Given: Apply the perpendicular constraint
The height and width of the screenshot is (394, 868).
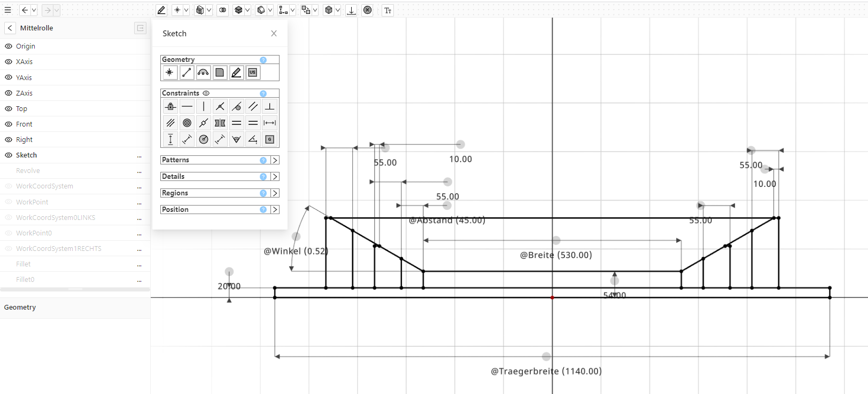Looking at the screenshot, I should pos(270,106).
